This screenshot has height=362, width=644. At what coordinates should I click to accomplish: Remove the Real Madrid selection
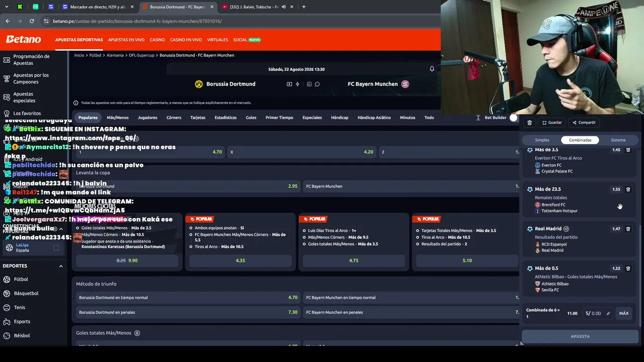pyautogui.click(x=628, y=229)
